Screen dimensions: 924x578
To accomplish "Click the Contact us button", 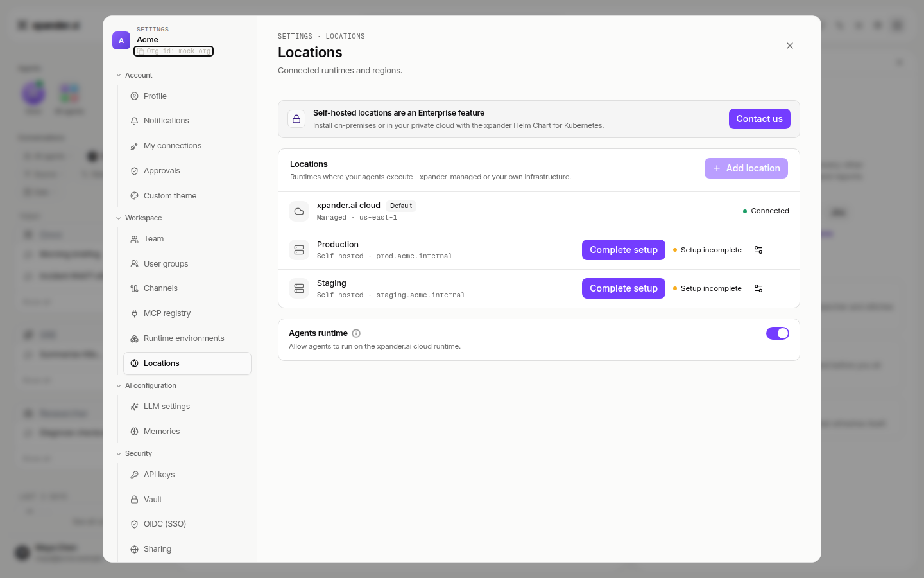I will (760, 119).
